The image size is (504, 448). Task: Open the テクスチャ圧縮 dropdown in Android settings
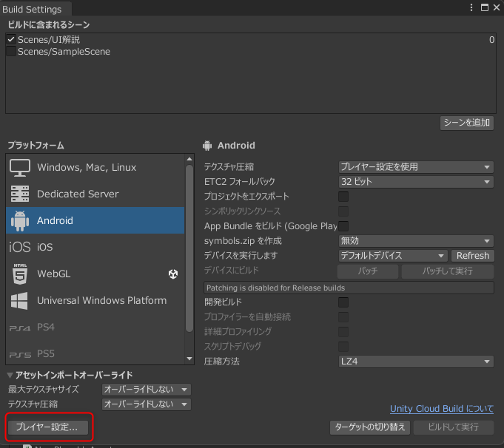coord(416,167)
